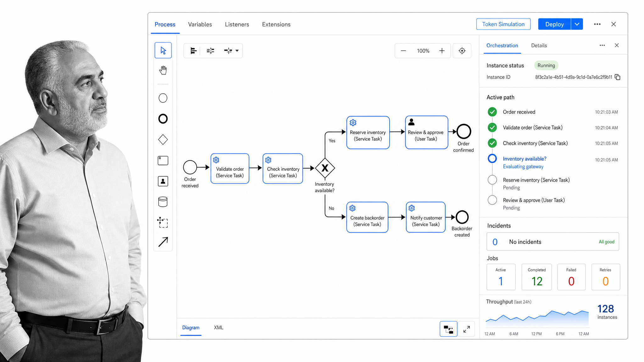
Task: Toggle the minimap icon
Action: (448, 329)
